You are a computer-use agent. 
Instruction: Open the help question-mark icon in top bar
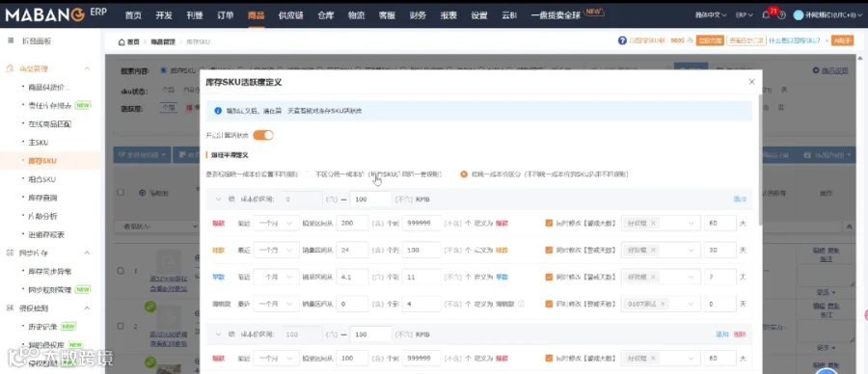click(x=781, y=15)
